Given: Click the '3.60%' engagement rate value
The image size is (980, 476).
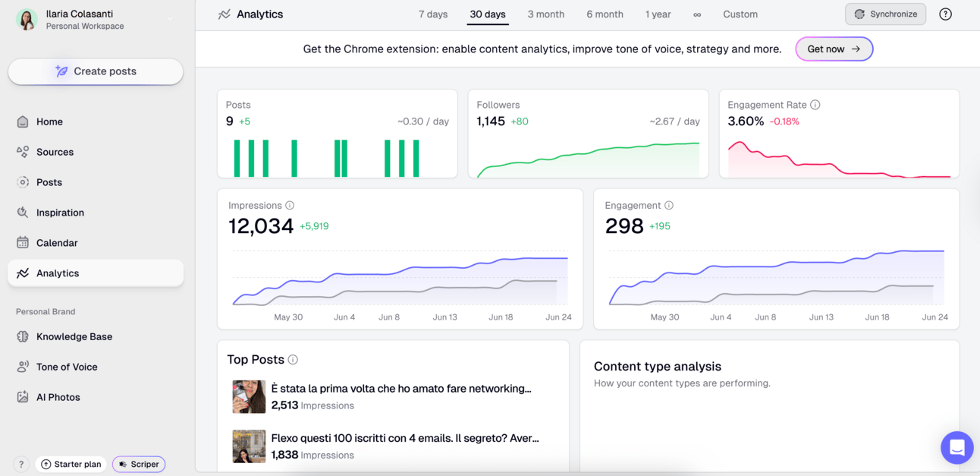Looking at the screenshot, I should pyautogui.click(x=746, y=121).
